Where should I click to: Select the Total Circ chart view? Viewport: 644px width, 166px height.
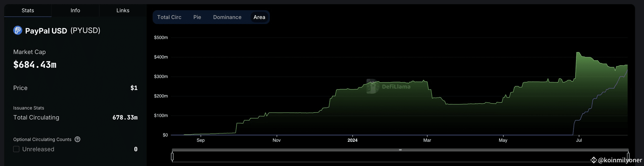(x=169, y=17)
